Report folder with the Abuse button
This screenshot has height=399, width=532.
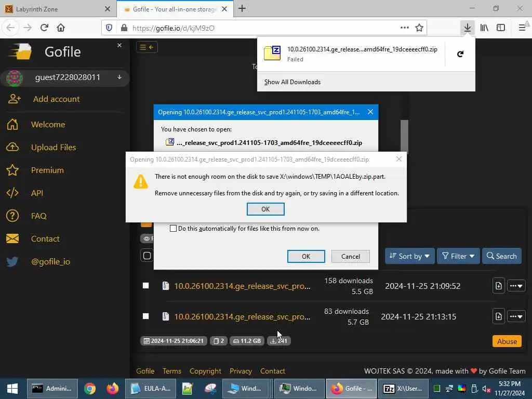point(507,341)
